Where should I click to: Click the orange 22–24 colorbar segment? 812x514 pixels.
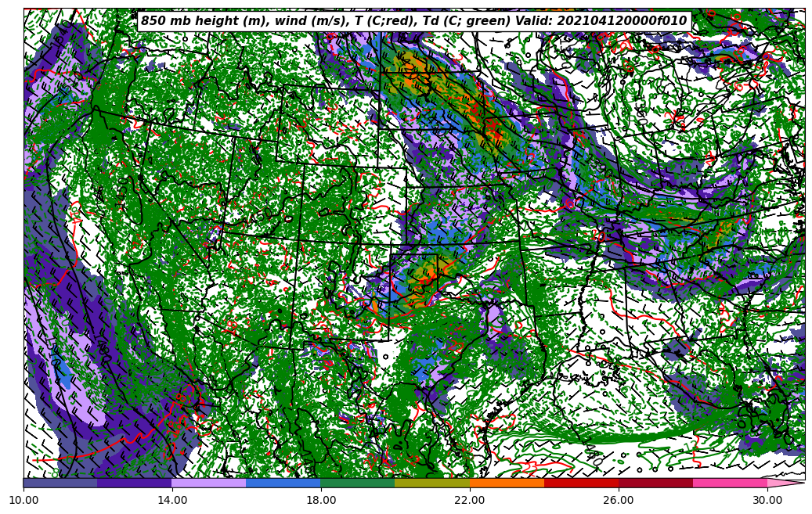point(507,483)
